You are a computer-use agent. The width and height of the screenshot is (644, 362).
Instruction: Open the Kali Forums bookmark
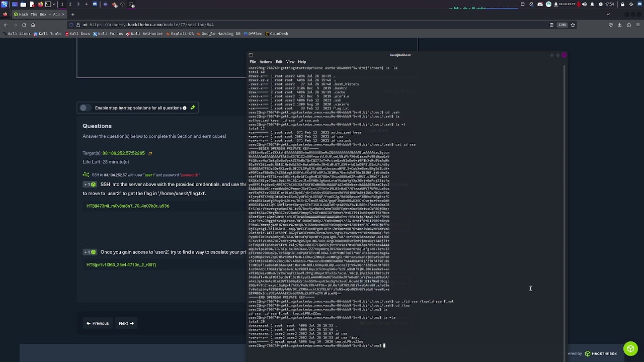tap(108, 34)
